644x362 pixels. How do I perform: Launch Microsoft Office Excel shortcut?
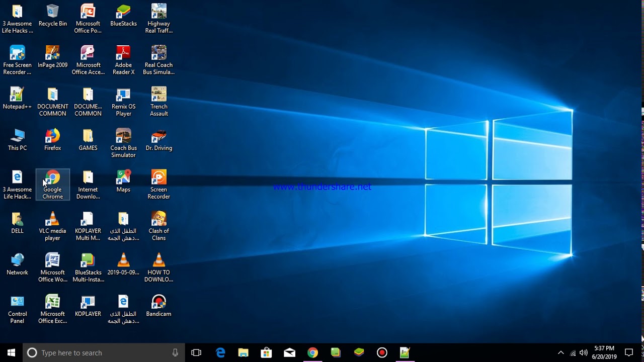(52, 309)
